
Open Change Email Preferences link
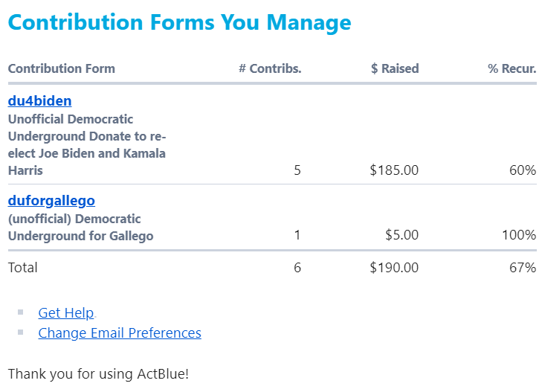tap(120, 333)
